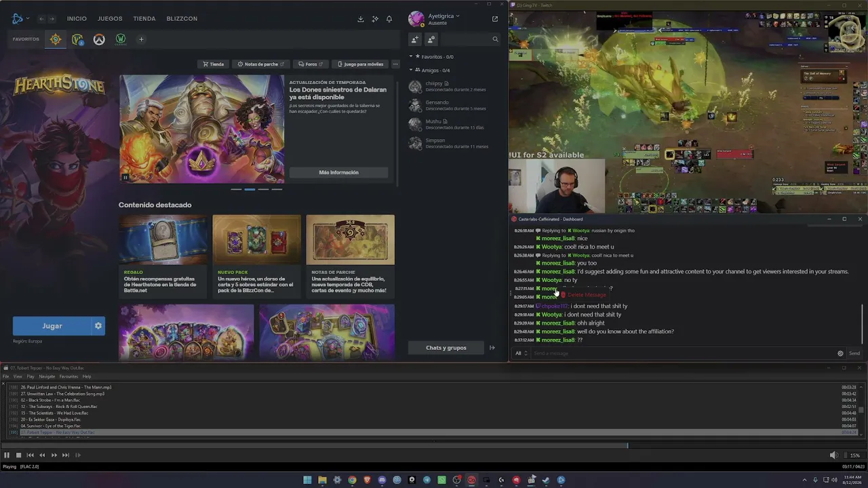868x488 pixels.
Task: Open the JUEGOS tab in Battle.net
Action: coord(110,19)
